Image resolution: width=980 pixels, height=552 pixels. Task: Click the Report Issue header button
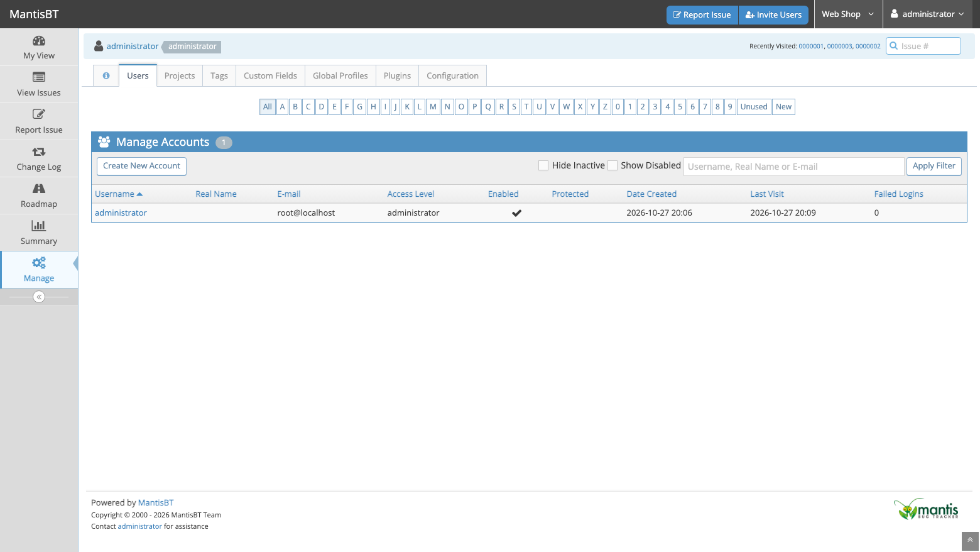click(x=702, y=14)
